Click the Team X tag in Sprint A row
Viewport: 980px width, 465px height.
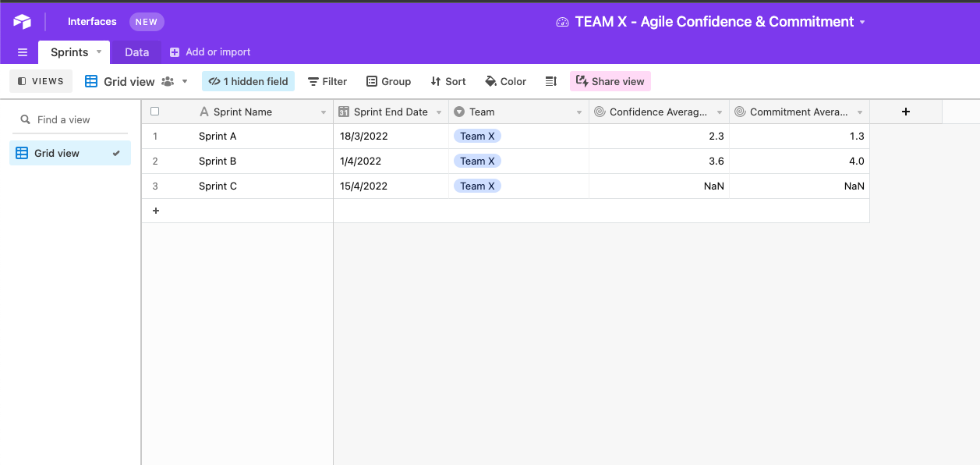coord(477,136)
